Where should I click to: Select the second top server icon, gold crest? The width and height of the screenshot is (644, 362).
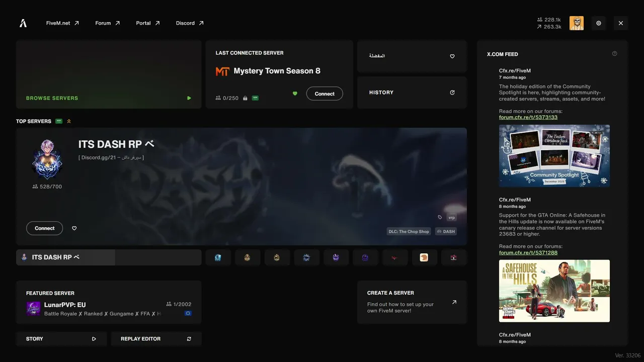pyautogui.click(x=247, y=257)
